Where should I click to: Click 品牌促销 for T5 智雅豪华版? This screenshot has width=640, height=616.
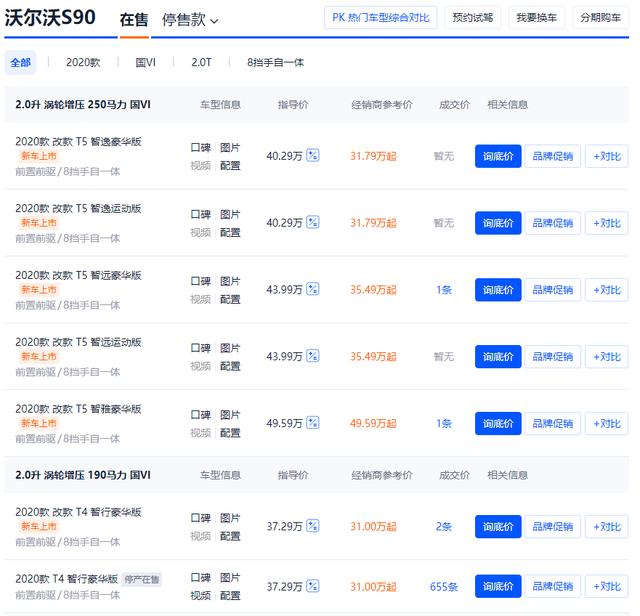(553, 423)
